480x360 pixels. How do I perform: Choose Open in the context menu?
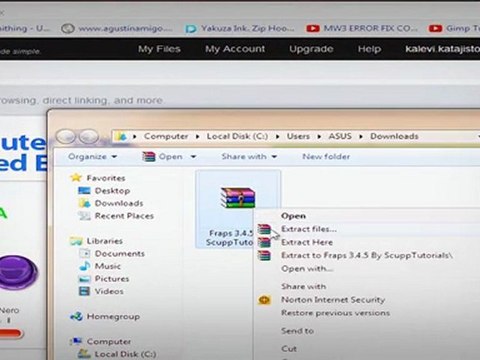coord(293,216)
